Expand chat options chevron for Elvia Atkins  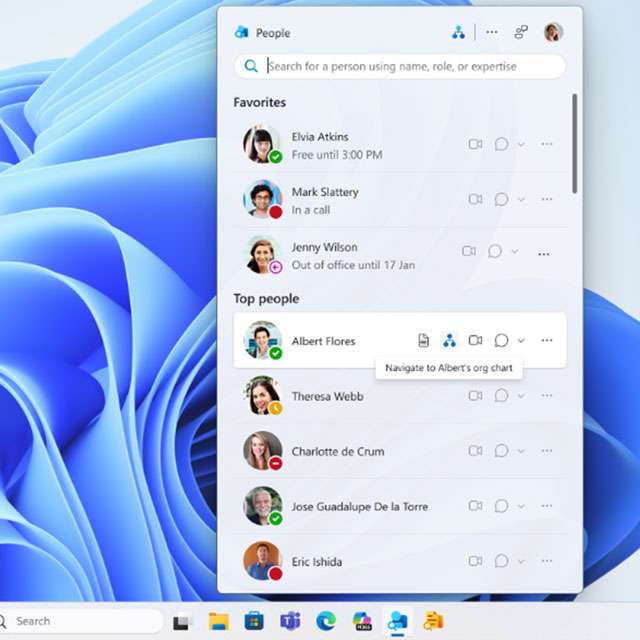[521, 144]
